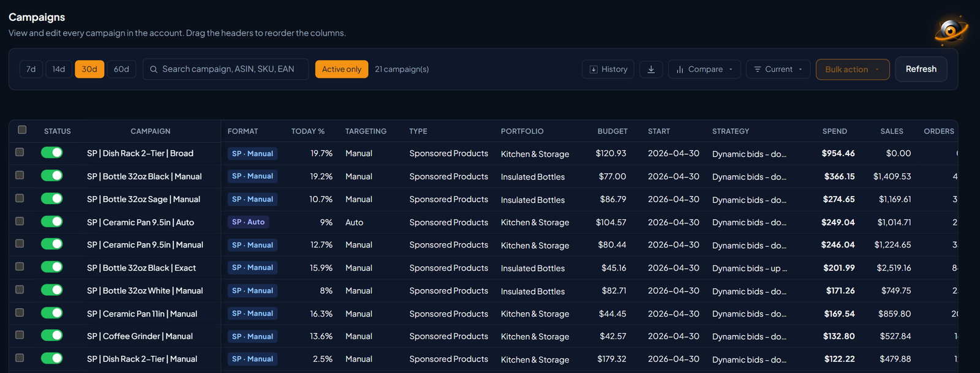Click the STATUS column header

coord(58,131)
